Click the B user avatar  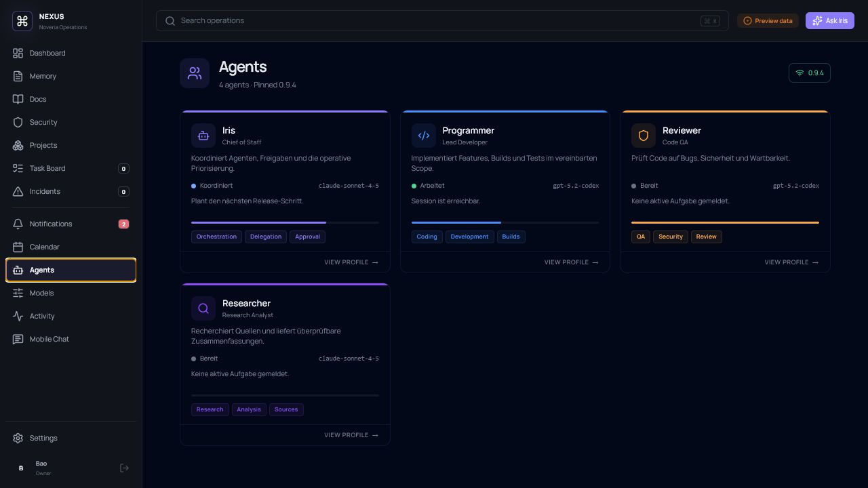click(x=21, y=468)
